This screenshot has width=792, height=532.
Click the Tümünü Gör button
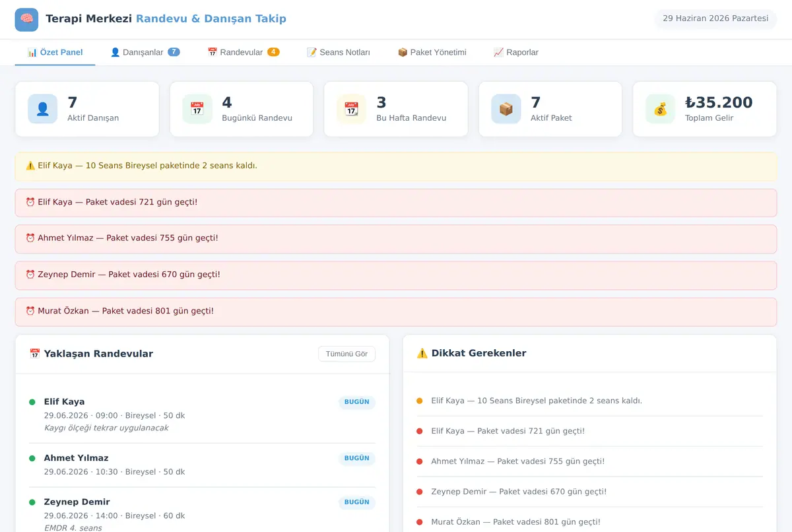coord(346,354)
